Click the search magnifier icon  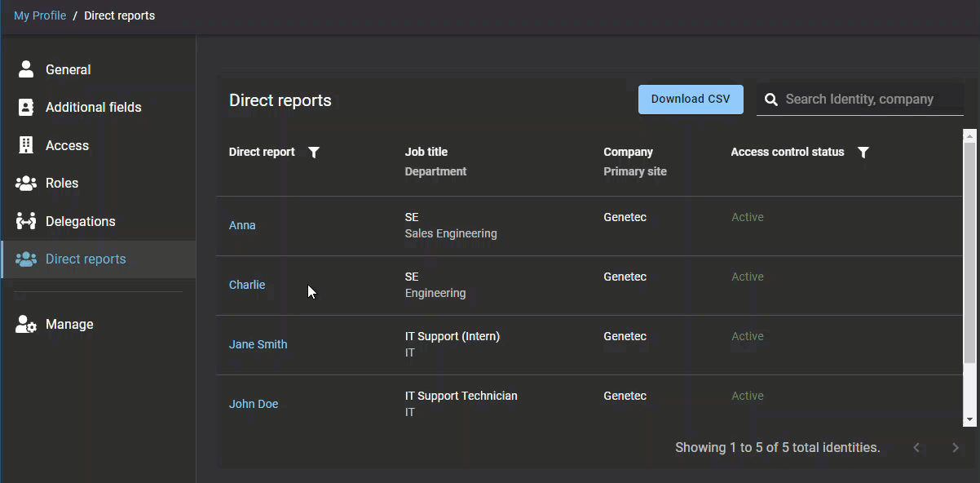tap(770, 100)
